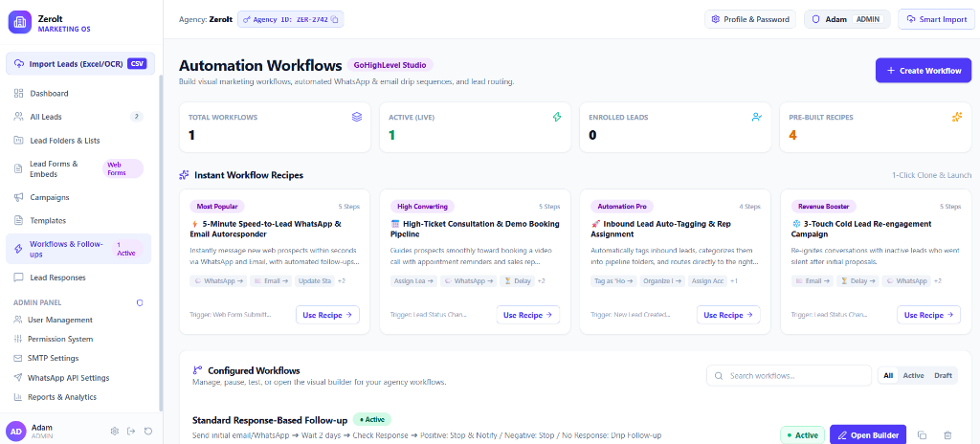Open Reports & Analytics
Screen dimensions: 980x444
80,397
